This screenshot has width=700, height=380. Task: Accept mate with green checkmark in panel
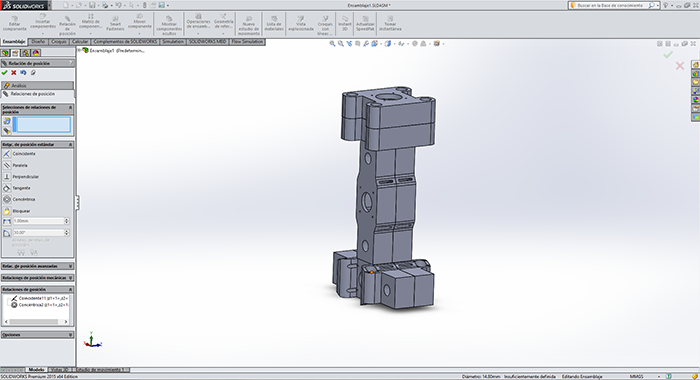point(4,72)
